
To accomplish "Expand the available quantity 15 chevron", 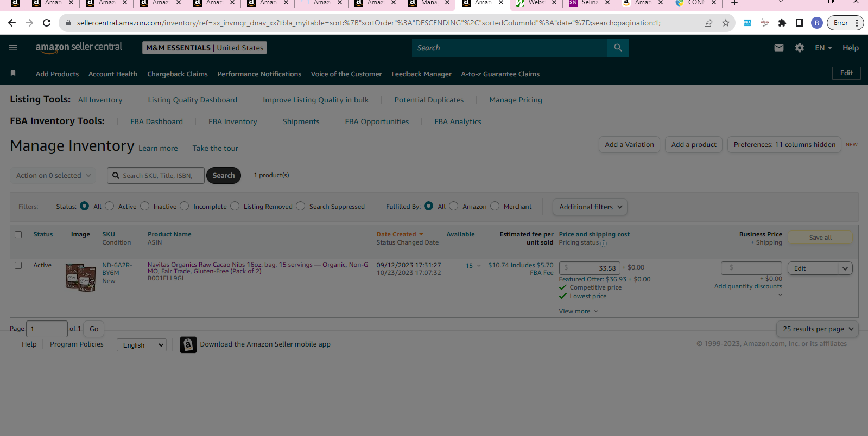I will [x=479, y=266].
